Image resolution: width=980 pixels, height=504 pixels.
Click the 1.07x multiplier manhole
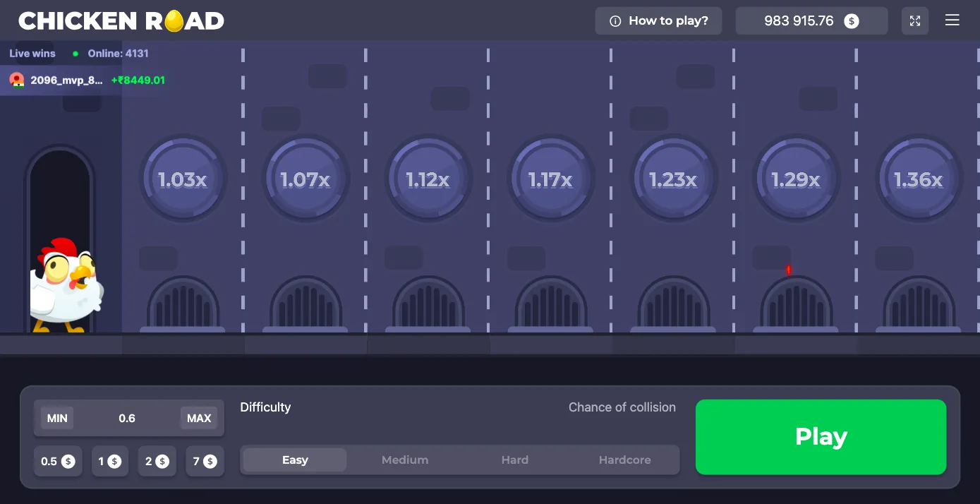coord(306,179)
